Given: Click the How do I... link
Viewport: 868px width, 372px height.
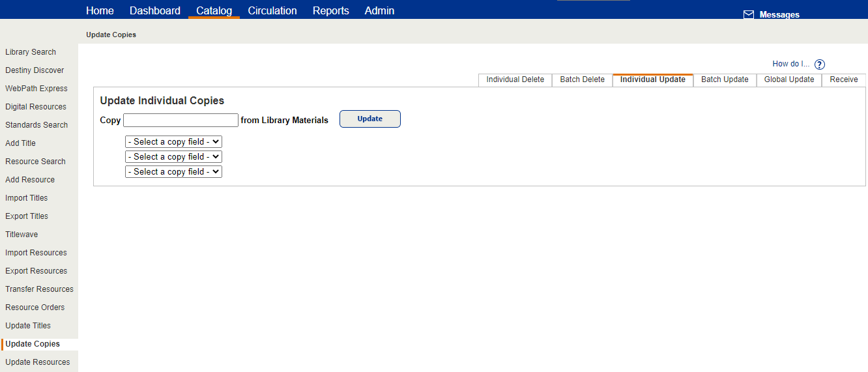Looking at the screenshot, I should [x=790, y=64].
